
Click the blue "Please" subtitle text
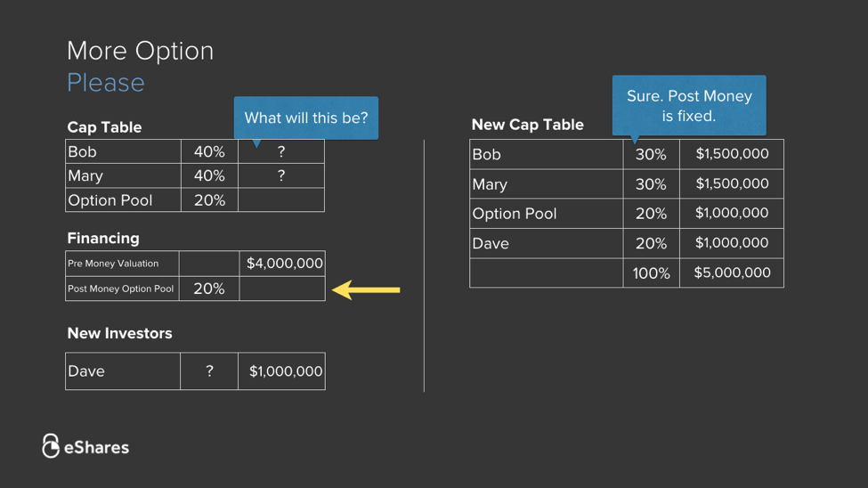click(x=106, y=83)
